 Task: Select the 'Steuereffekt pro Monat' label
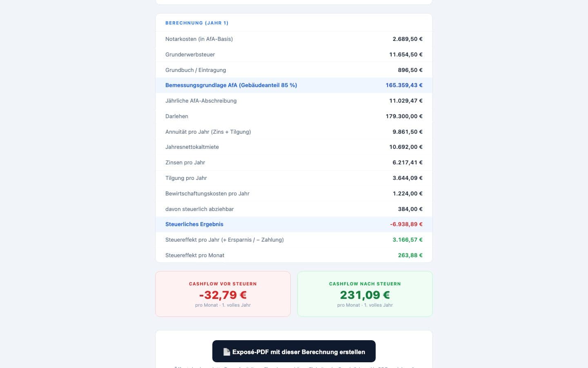pos(195,255)
